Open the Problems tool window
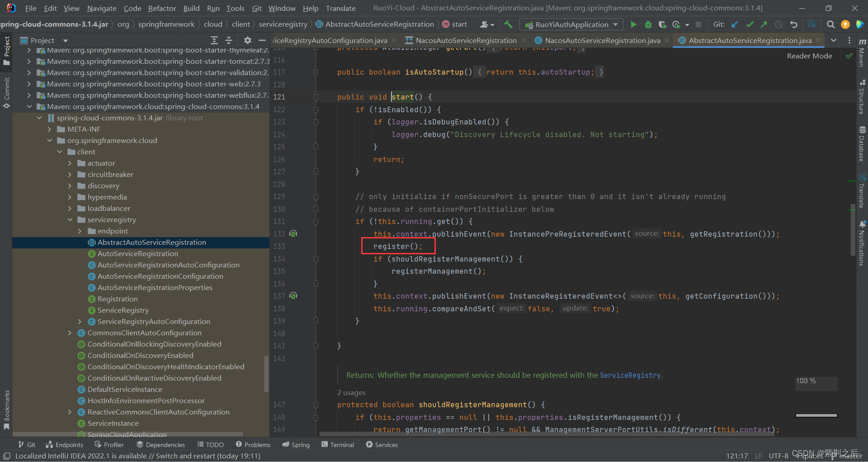 (253, 445)
